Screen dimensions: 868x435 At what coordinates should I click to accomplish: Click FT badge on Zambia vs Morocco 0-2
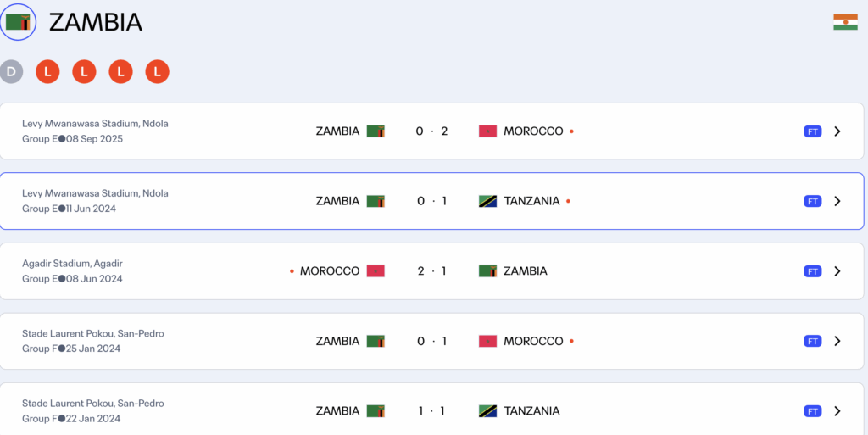pos(812,131)
